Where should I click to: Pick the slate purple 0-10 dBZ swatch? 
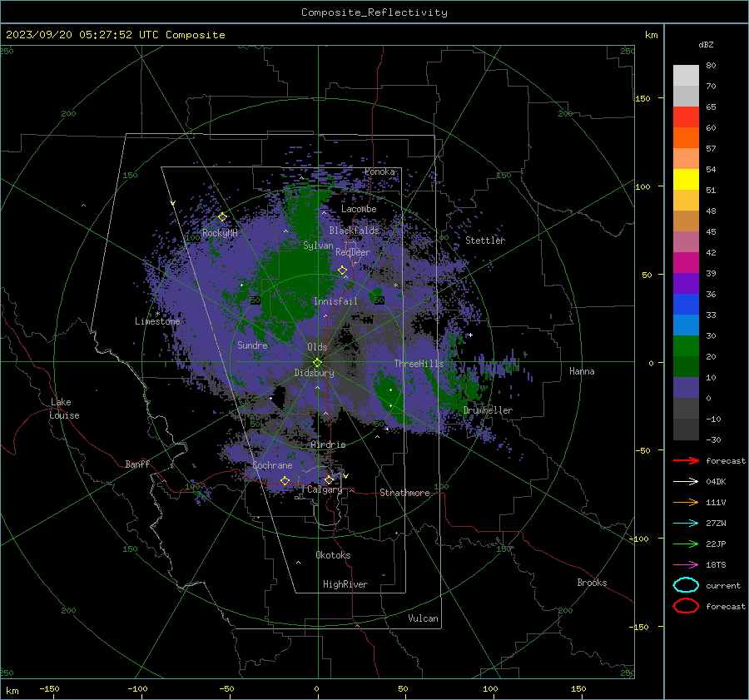(x=686, y=388)
